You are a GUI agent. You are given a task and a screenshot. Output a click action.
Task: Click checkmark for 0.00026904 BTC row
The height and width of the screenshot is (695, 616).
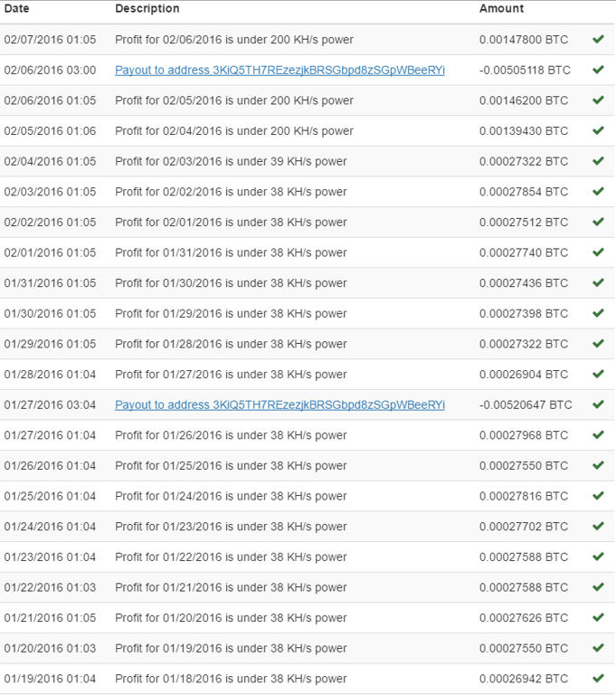click(598, 375)
